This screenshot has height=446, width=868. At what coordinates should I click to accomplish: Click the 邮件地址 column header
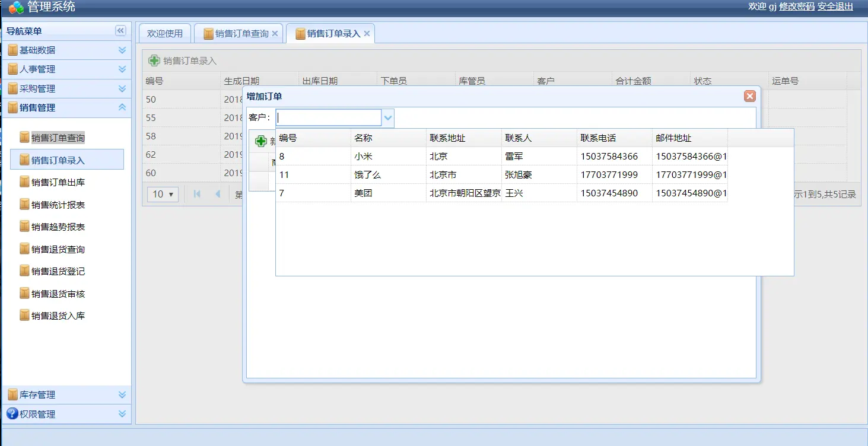690,138
